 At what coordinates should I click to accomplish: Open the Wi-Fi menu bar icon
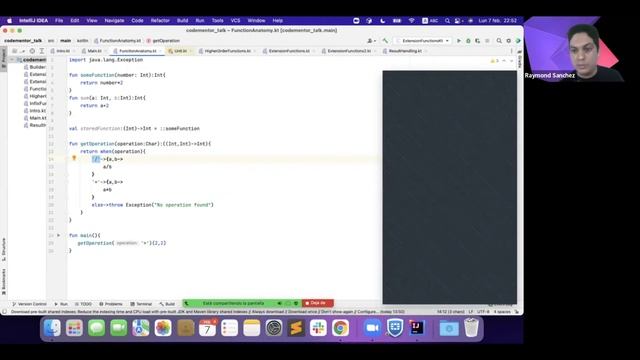coord(411,20)
